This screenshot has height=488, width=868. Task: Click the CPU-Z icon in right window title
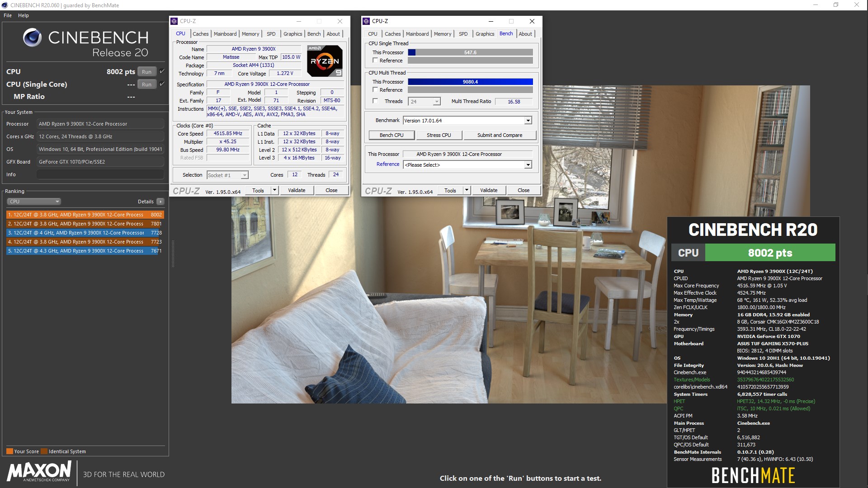point(366,21)
